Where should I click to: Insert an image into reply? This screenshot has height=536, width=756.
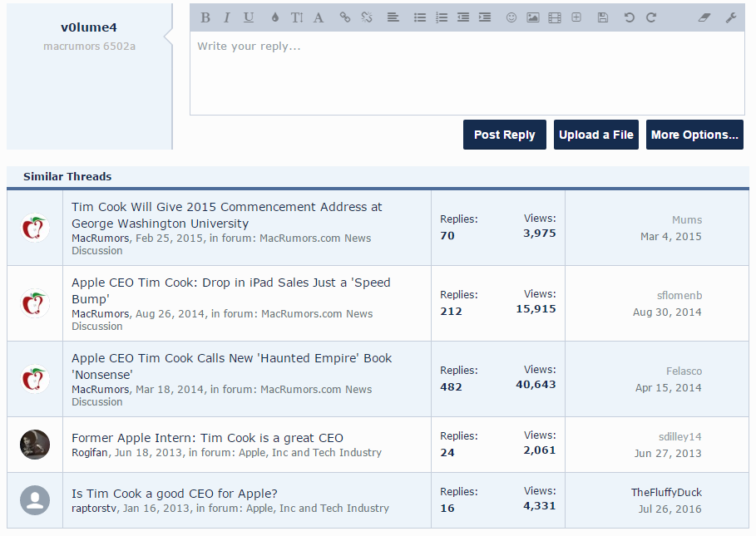click(x=533, y=17)
